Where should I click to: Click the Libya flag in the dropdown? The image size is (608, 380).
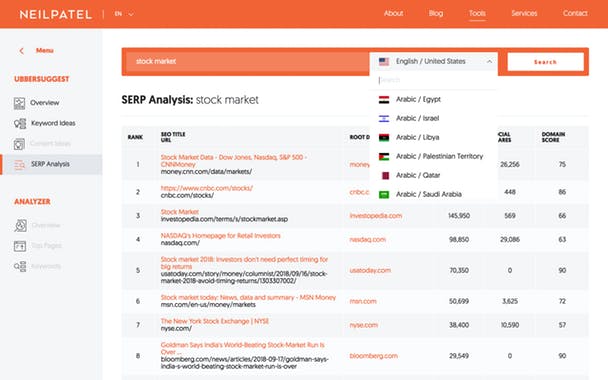click(384, 138)
